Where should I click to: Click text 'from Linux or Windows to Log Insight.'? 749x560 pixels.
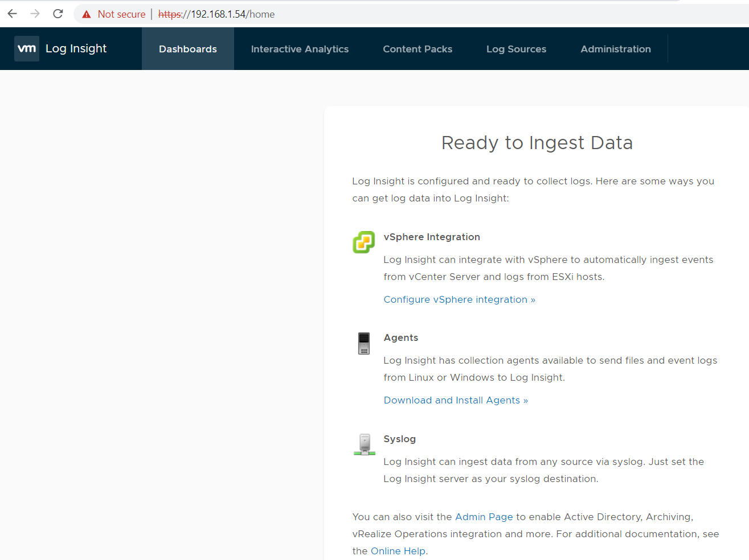click(x=474, y=377)
